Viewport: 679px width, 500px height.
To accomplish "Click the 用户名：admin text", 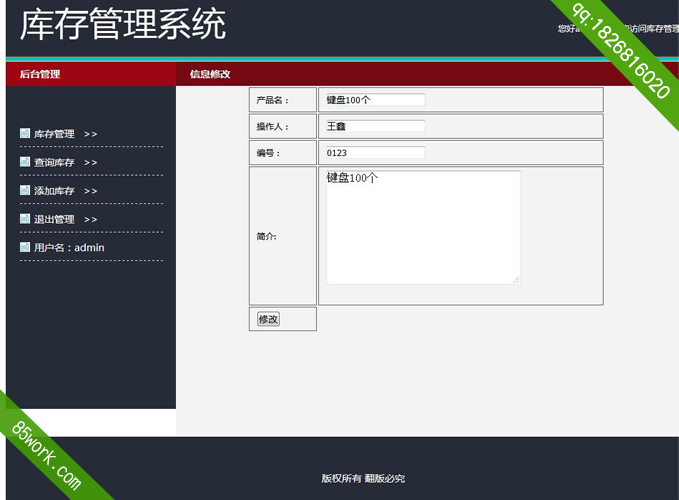I will tap(69, 248).
